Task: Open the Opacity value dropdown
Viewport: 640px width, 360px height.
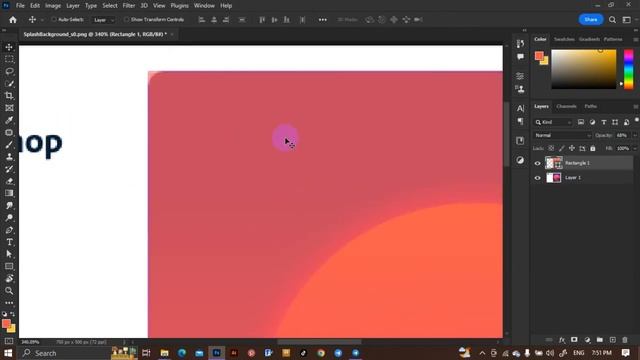Action: pos(635,136)
